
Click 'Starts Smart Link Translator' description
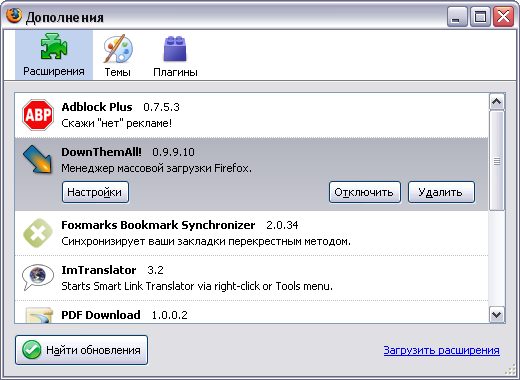click(197, 286)
